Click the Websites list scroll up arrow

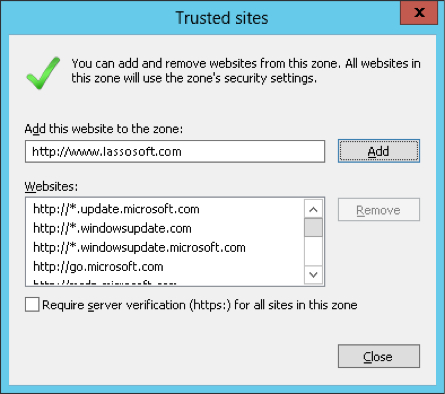tap(313, 209)
